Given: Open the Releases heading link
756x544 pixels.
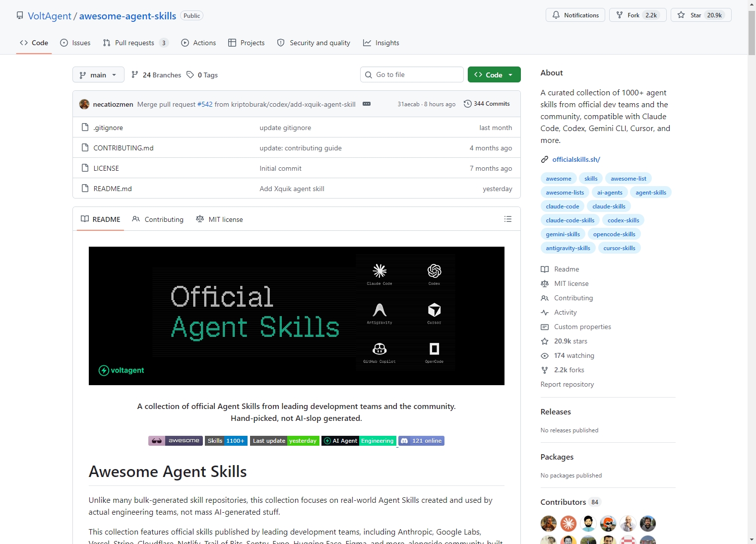Looking at the screenshot, I should point(556,412).
